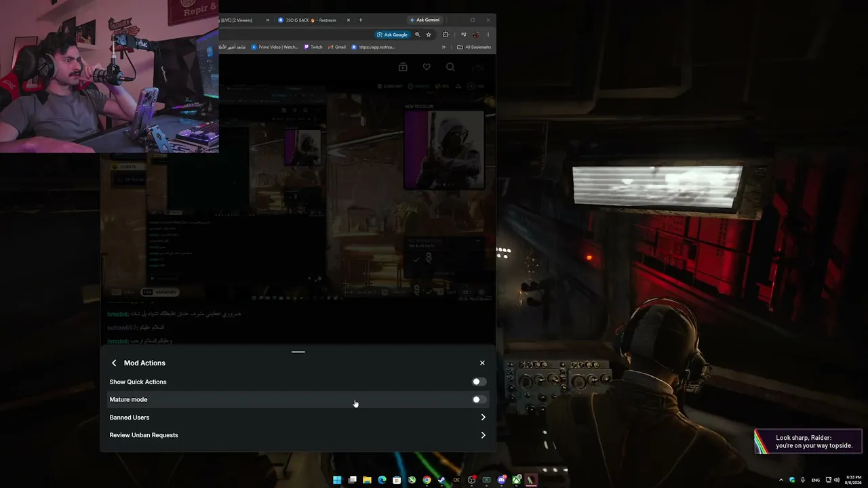Open File Explorer from the taskbar
This screenshot has width=868, height=488.
(367, 480)
